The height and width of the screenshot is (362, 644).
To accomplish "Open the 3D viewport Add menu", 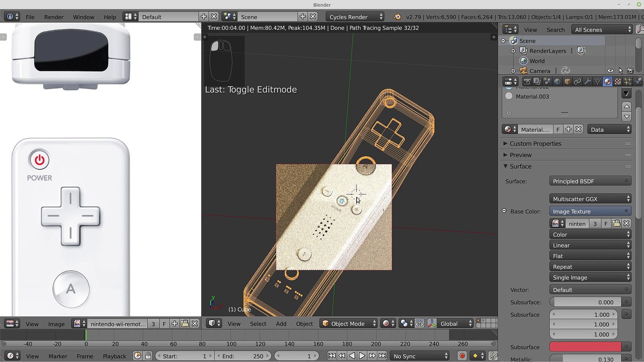I will [x=281, y=324].
